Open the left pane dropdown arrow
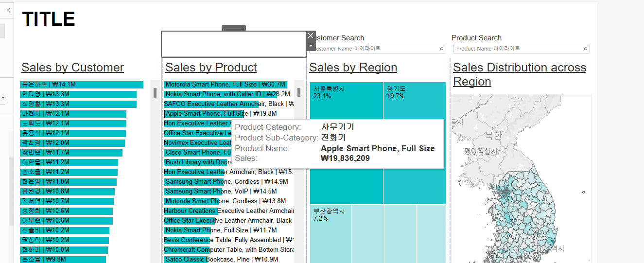 pos(3,98)
